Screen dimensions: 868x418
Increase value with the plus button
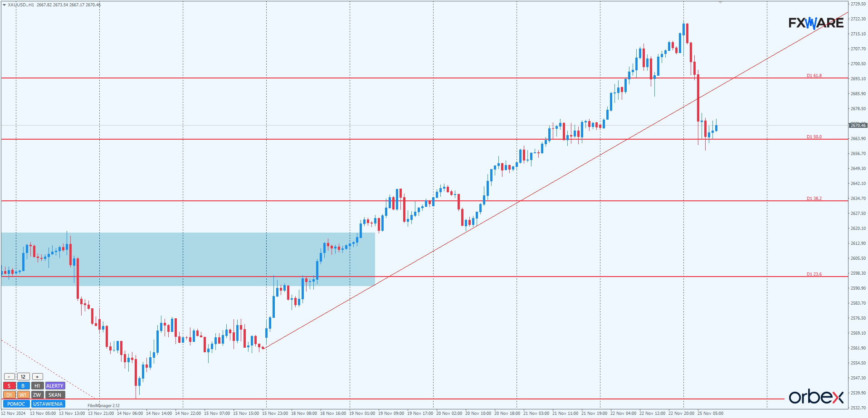click(x=37, y=377)
